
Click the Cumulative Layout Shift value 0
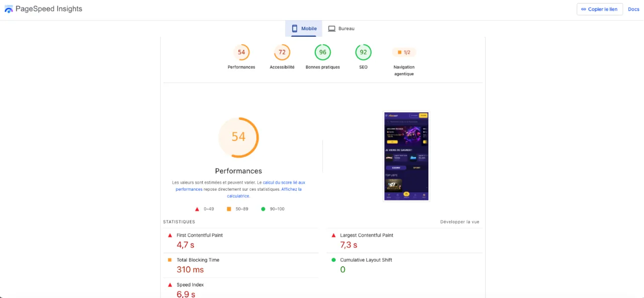coord(343,270)
